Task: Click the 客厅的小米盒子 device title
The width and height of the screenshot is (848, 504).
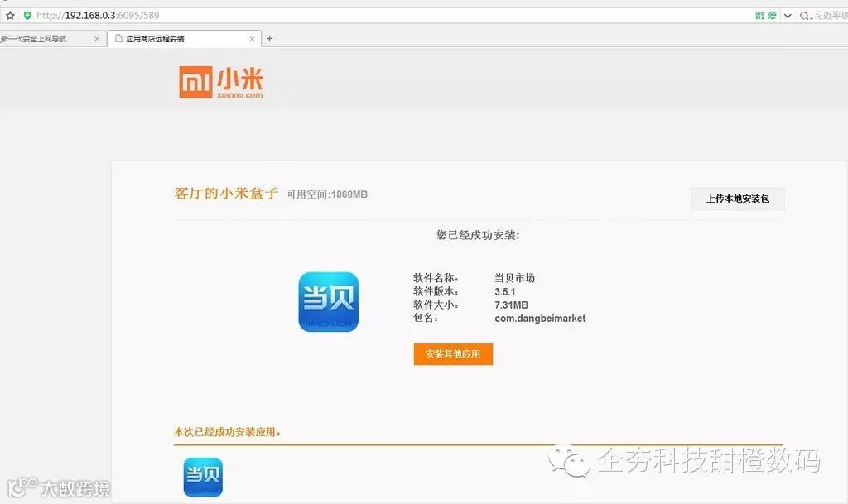Action: click(226, 194)
